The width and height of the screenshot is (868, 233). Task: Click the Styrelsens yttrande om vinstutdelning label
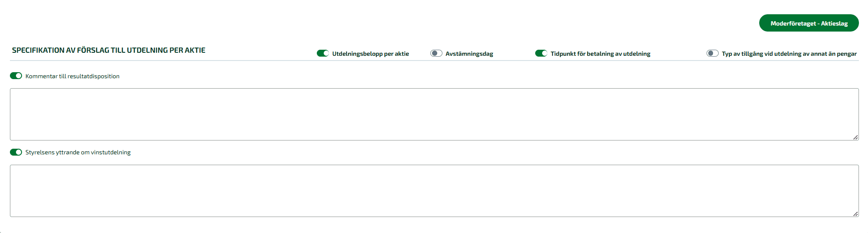pyautogui.click(x=78, y=152)
